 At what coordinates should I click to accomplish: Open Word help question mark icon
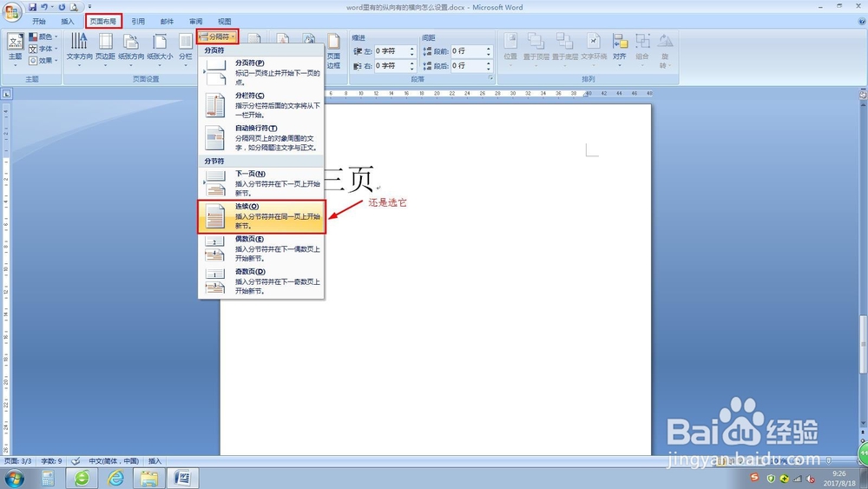click(x=862, y=22)
